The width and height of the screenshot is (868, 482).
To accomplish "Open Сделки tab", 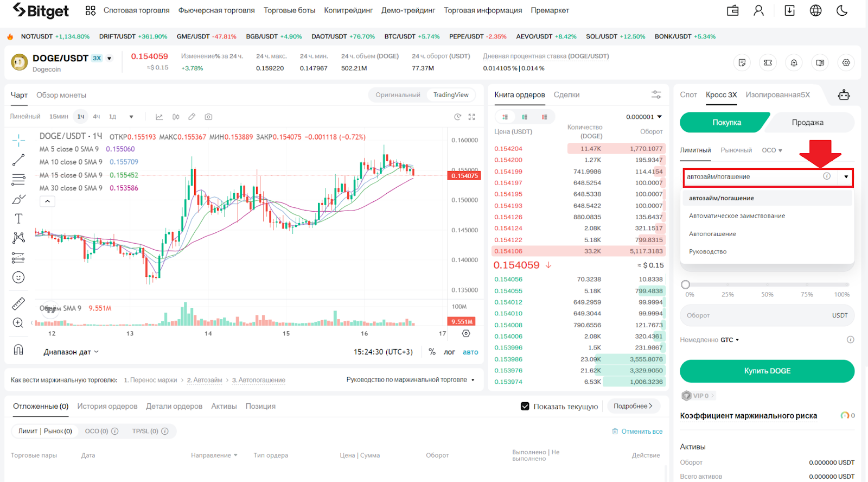I will click(566, 95).
